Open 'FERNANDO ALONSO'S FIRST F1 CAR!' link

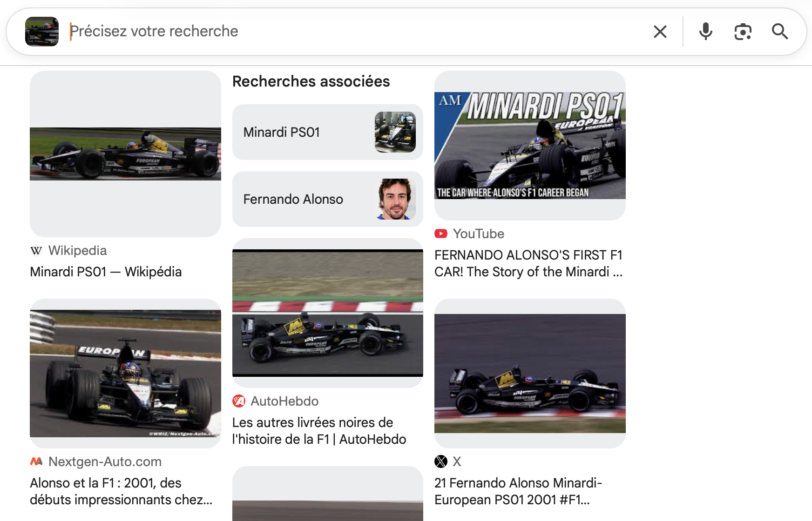pos(528,263)
